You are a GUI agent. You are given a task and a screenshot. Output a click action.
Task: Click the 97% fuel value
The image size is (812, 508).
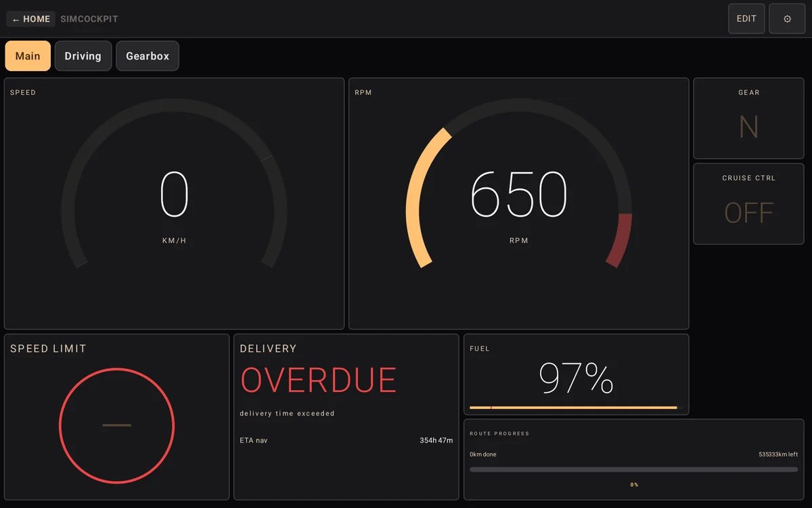click(x=576, y=378)
